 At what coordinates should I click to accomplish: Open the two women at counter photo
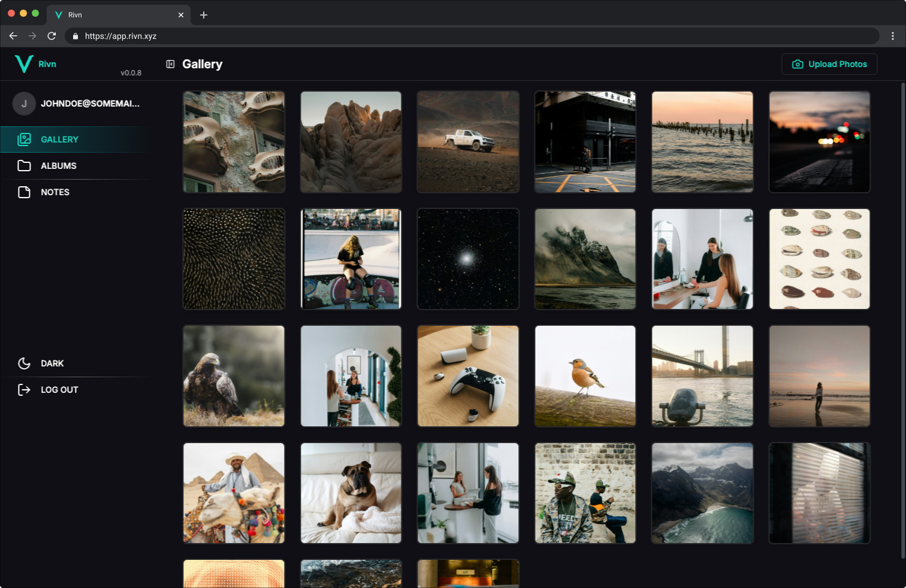point(468,493)
